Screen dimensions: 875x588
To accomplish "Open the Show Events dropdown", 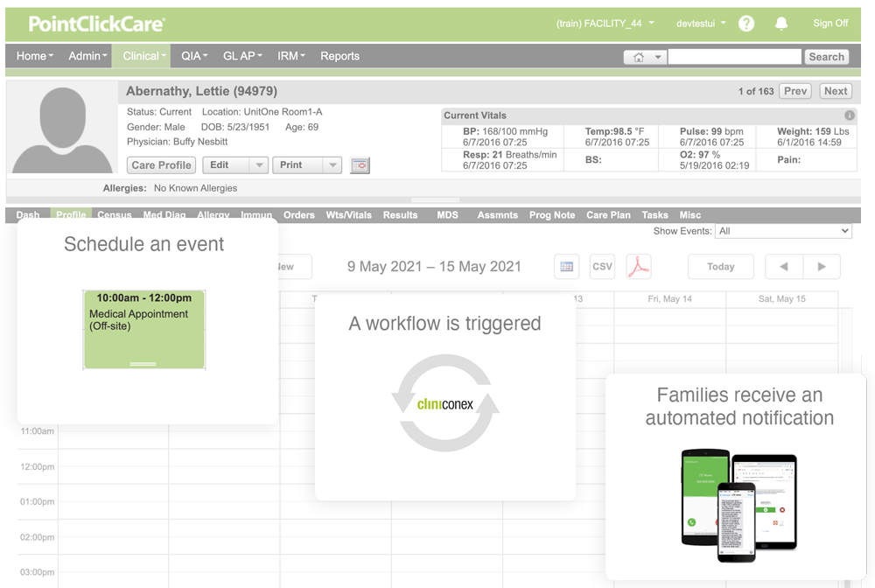I will [783, 231].
